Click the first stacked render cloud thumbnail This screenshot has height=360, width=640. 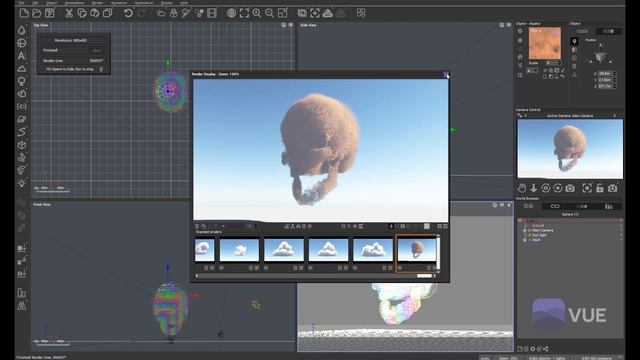(x=204, y=249)
